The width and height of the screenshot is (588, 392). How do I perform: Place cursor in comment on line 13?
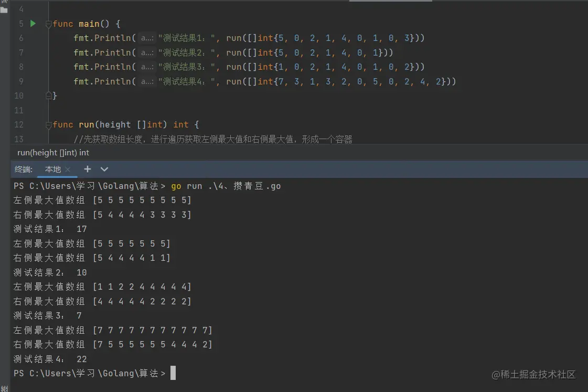coord(213,139)
